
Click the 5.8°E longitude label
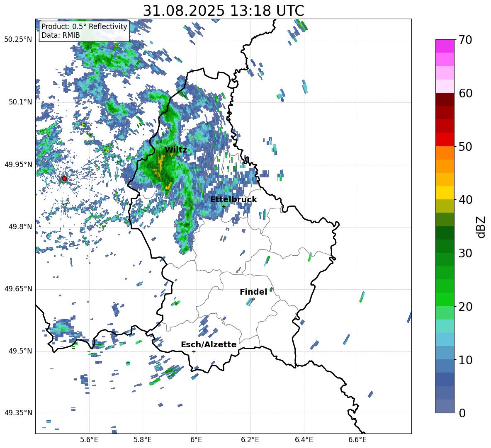(143, 440)
